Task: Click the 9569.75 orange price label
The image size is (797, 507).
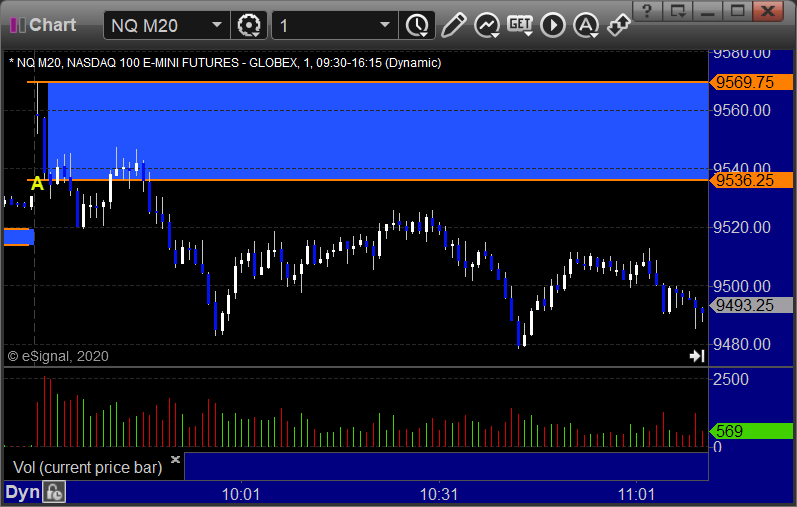Action: click(751, 82)
